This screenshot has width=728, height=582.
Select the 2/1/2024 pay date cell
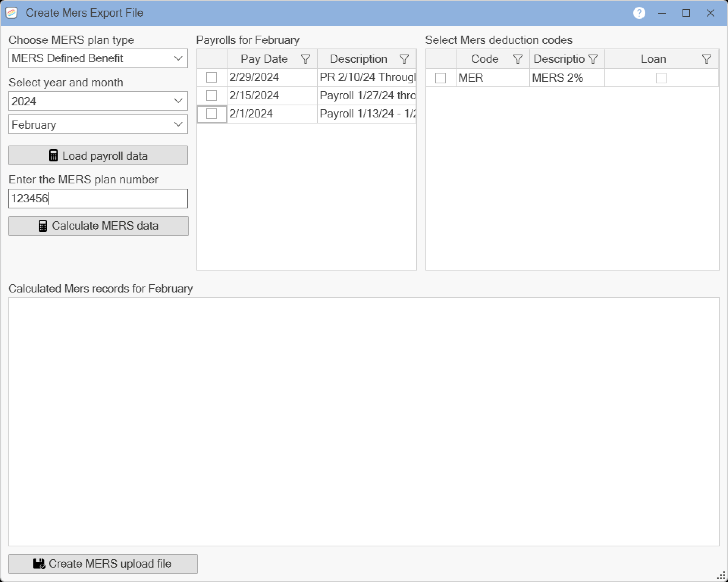click(272, 114)
